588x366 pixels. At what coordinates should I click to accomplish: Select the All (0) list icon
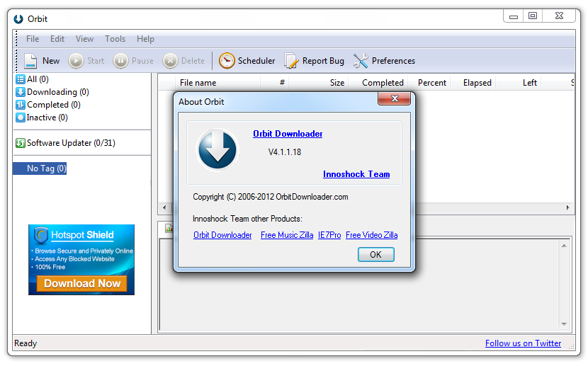tap(21, 79)
